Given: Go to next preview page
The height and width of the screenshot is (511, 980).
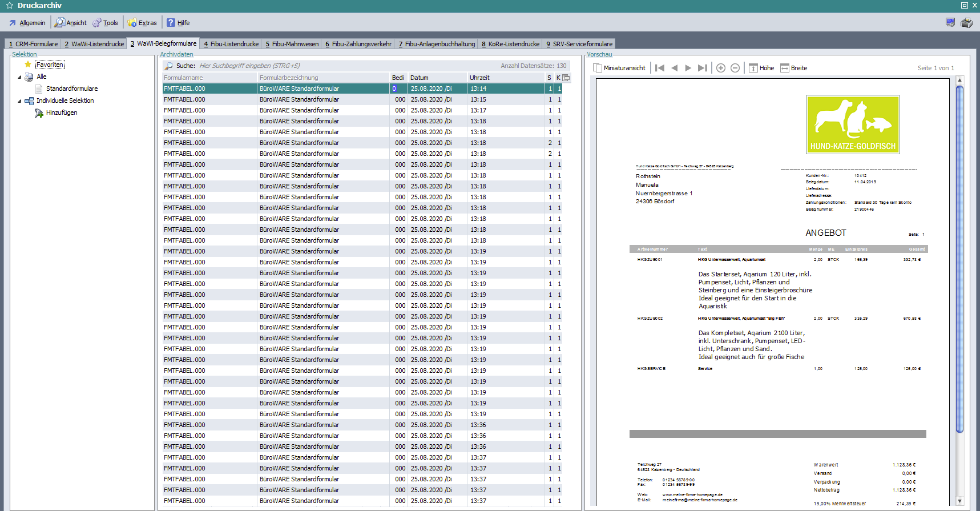Looking at the screenshot, I should (x=688, y=68).
